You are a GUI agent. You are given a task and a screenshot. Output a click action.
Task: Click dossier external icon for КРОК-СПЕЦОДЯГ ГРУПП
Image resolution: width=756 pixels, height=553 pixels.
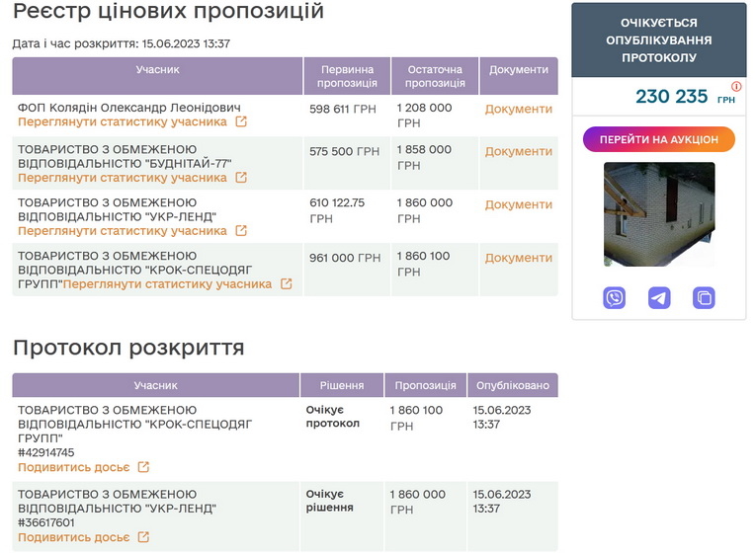click(143, 467)
